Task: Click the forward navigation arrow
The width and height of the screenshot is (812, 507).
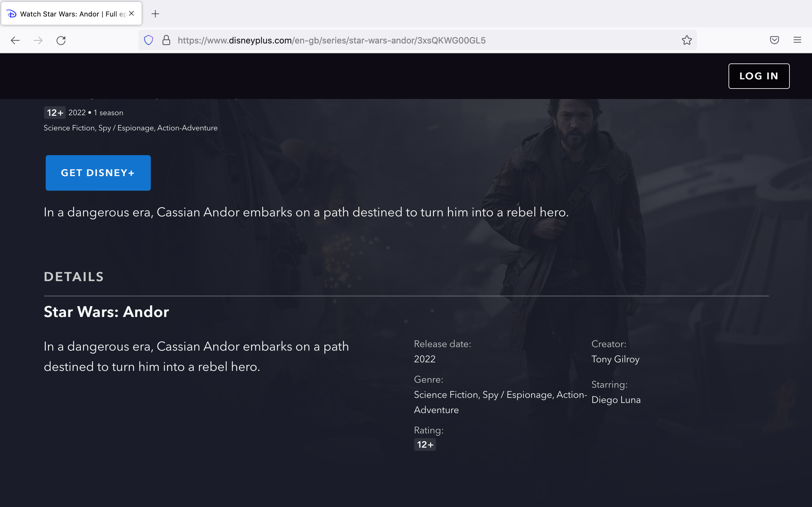Action: point(38,40)
